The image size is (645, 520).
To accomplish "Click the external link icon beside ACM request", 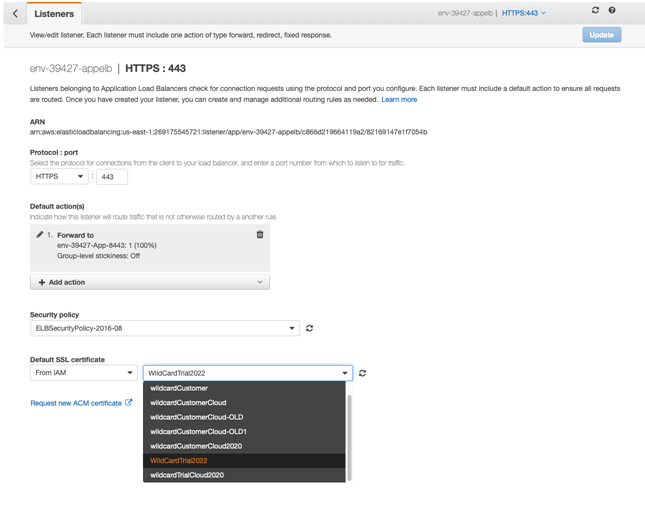I will (128, 403).
